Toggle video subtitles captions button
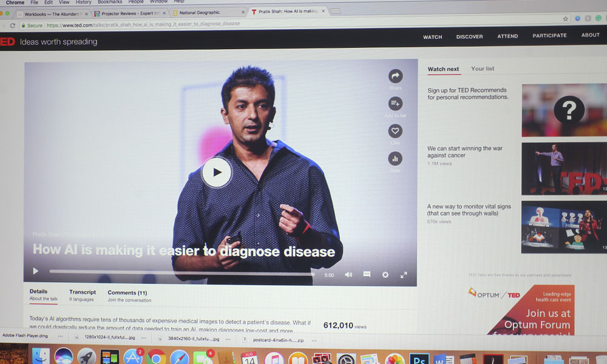This screenshot has width=607, height=364. click(367, 274)
